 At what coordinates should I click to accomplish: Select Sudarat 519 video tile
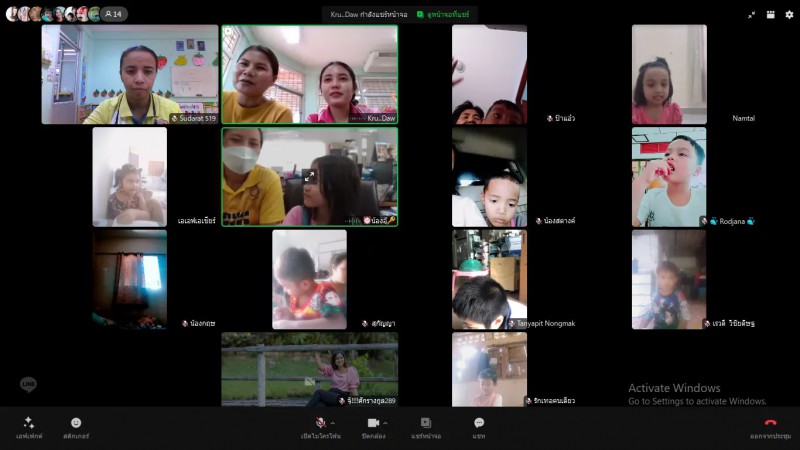pos(129,75)
